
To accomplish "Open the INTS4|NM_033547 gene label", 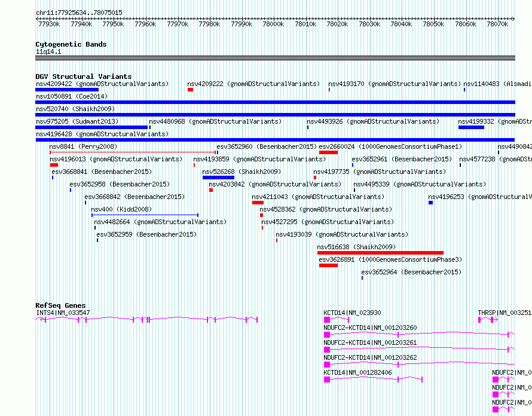I will coord(63,313).
